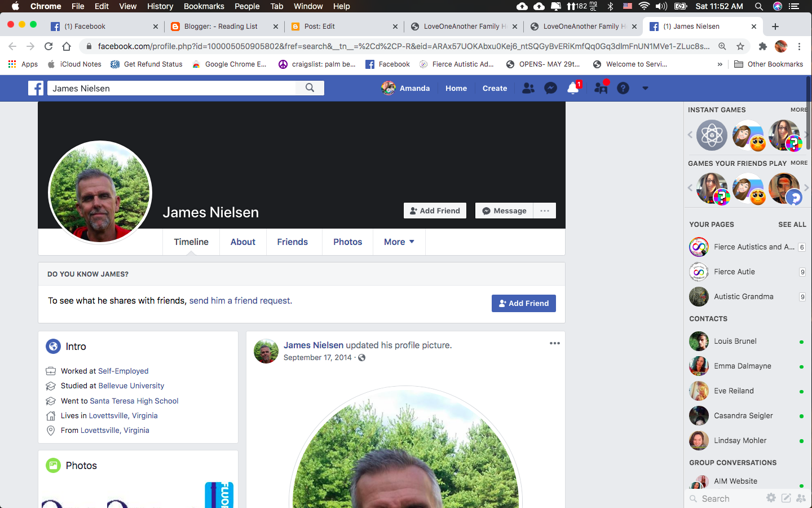This screenshot has height=508, width=812.
Task: Click the Facebook logo icon
Action: click(36, 88)
